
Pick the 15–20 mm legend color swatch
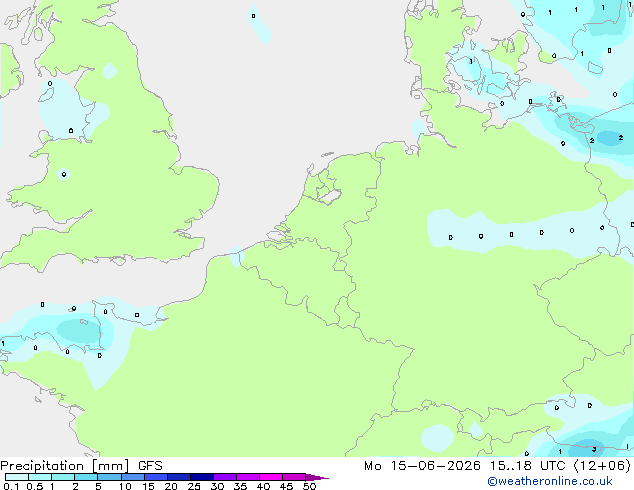[x=156, y=477]
